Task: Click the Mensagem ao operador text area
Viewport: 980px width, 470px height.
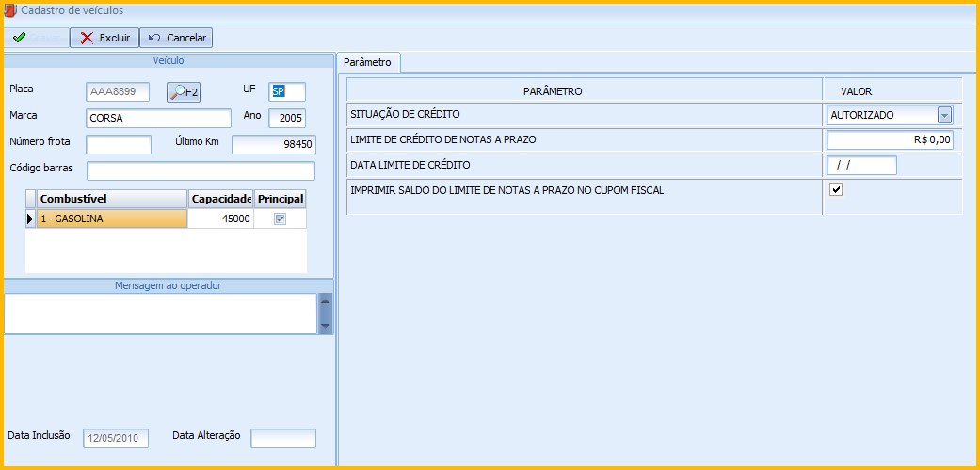Action: coord(161,314)
